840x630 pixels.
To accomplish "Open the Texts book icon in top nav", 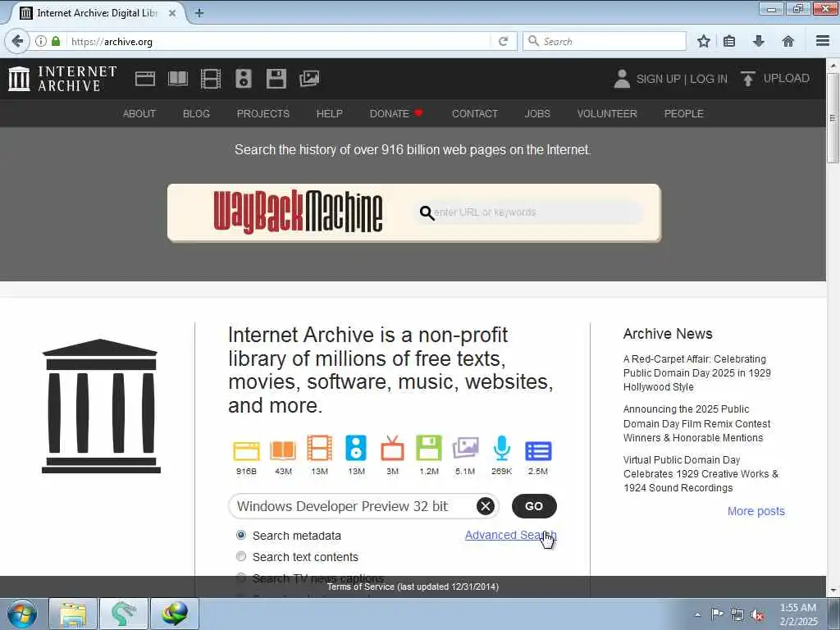I will point(178,79).
